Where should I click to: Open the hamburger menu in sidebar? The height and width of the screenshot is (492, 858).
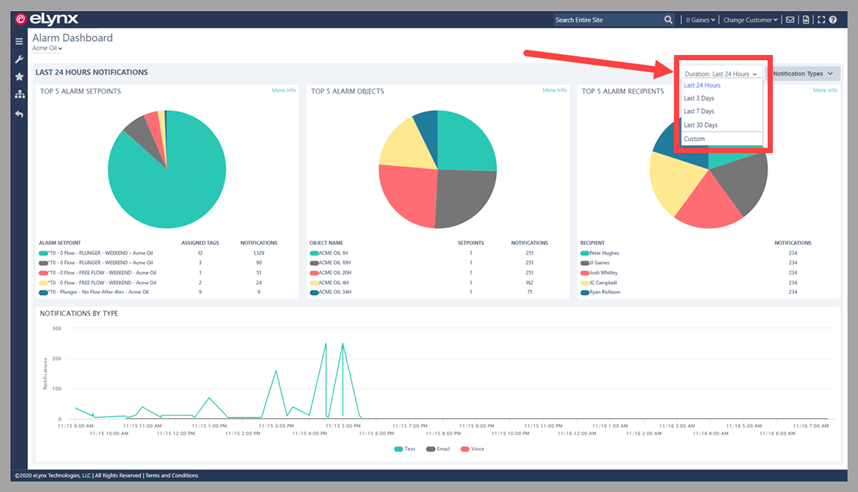19,41
